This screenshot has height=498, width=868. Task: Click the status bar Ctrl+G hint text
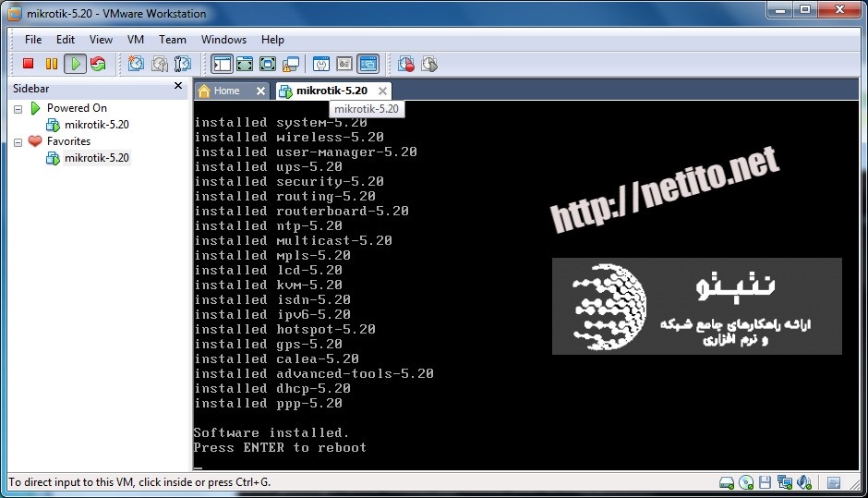pos(139,482)
